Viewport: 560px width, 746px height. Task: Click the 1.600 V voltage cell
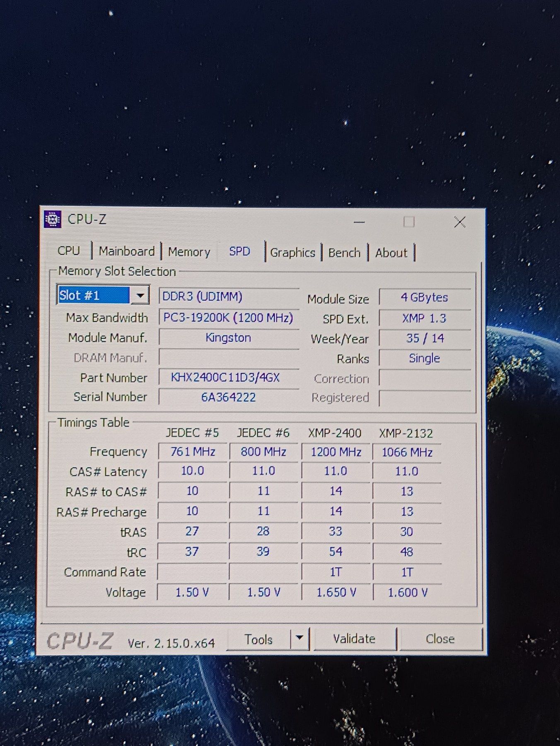point(407,592)
